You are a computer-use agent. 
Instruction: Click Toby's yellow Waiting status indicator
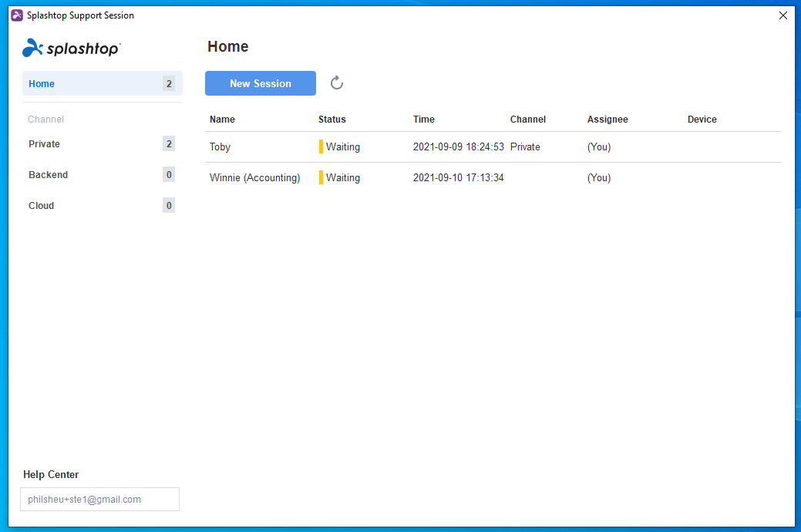(x=321, y=146)
